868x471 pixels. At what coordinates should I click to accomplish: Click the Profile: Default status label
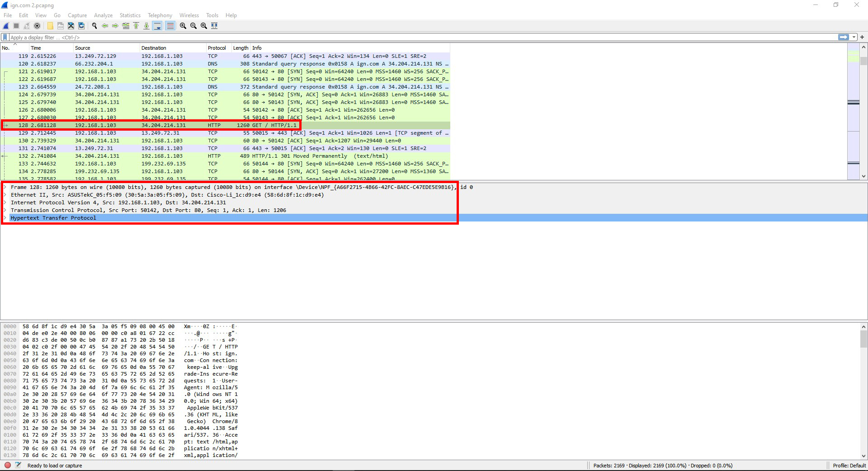[849, 466]
